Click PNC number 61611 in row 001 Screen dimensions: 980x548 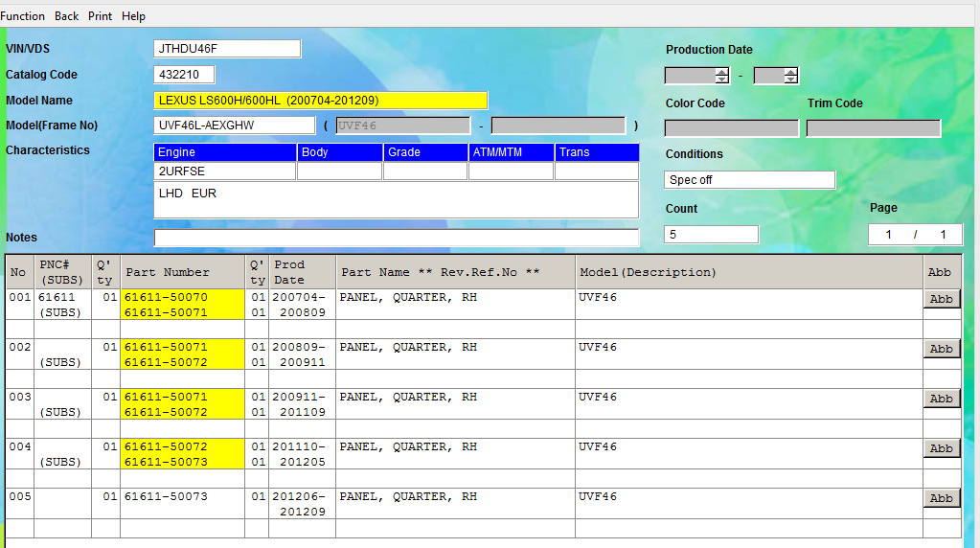57,297
